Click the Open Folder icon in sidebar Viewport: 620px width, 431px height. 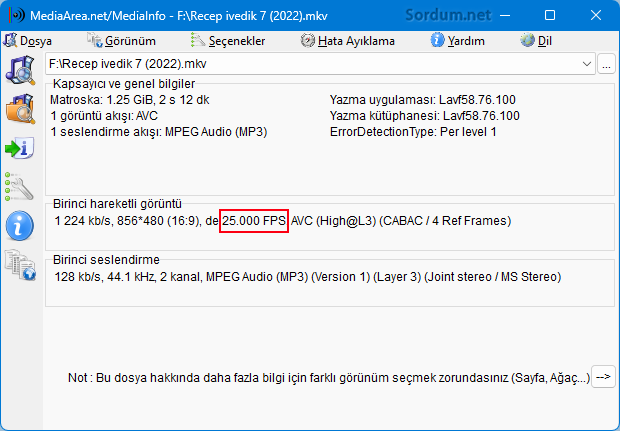[20, 109]
